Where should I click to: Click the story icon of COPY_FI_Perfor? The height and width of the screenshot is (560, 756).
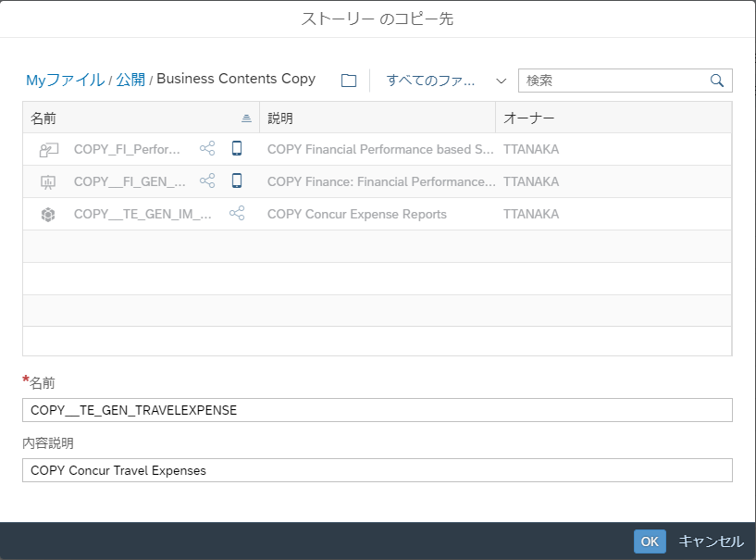tap(49, 149)
